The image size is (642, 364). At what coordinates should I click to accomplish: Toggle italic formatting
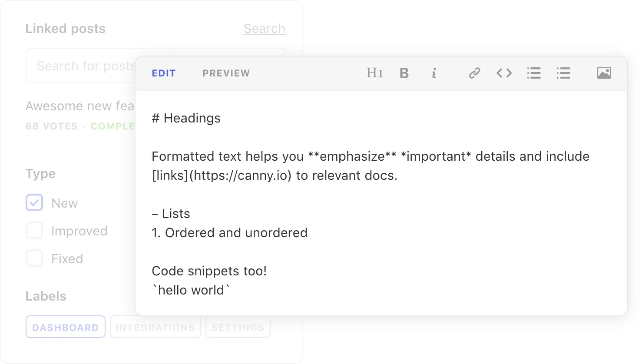coord(434,73)
